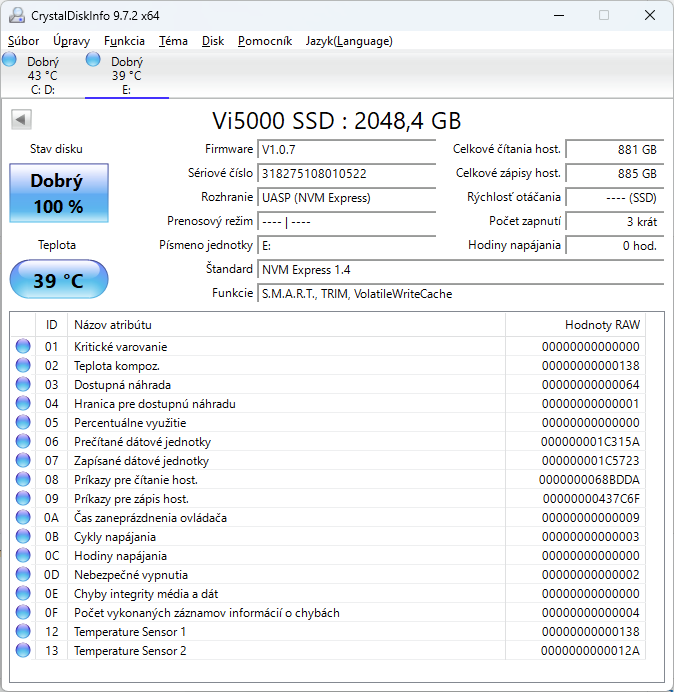Click the Rýchlosť otáčania value ---- (SSD)
The width and height of the screenshot is (674, 692).
614,197
